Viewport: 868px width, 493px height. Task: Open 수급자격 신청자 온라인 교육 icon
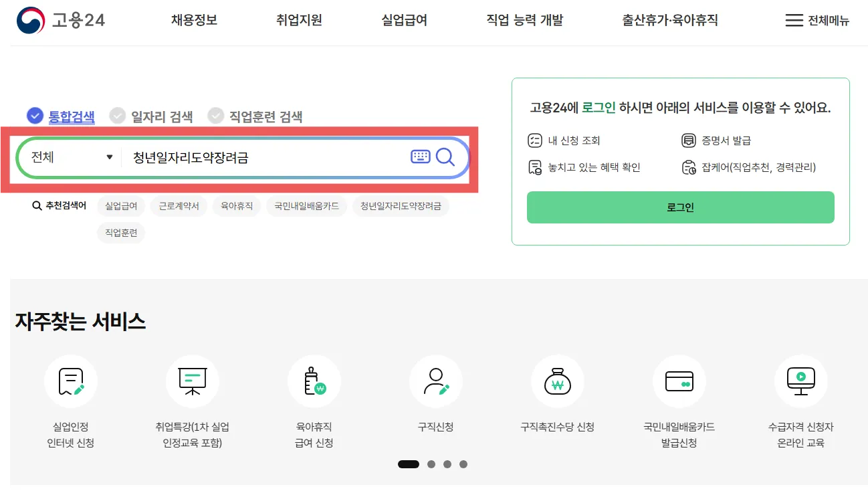pyautogui.click(x=801, y=381)
